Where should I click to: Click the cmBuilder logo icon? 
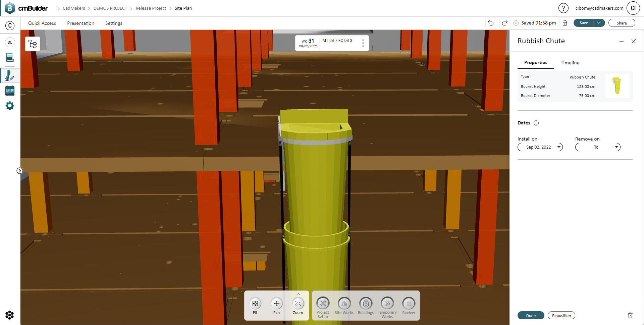pyautogui.click(x=10, y=8)
